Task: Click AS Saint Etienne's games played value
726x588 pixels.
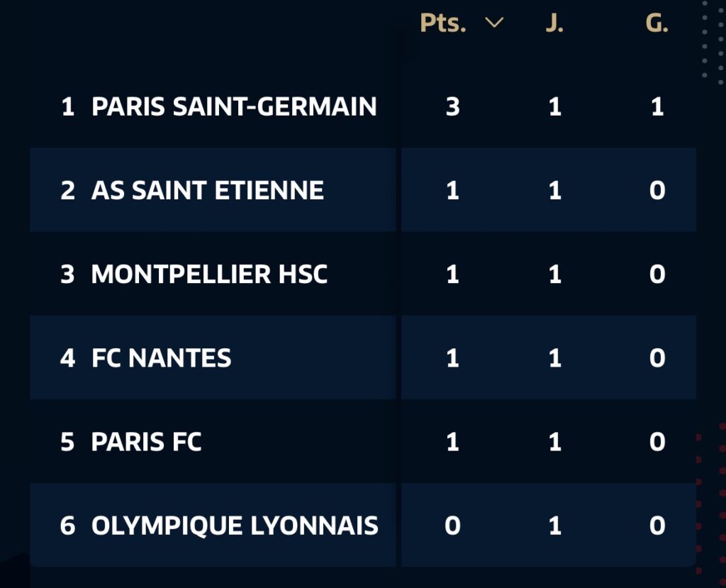Action: 554,190
